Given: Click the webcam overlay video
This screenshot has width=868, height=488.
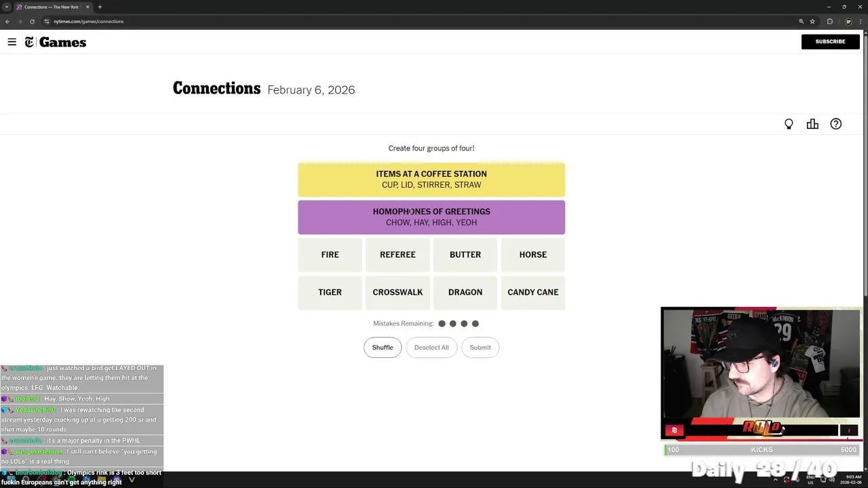Looking at the screenshot, I should tap(761, 363).
